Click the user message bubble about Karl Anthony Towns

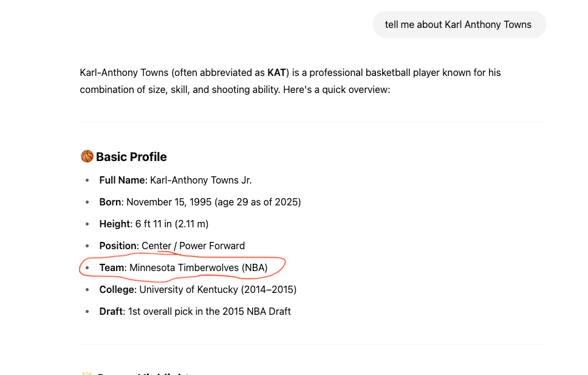[459, 24]
